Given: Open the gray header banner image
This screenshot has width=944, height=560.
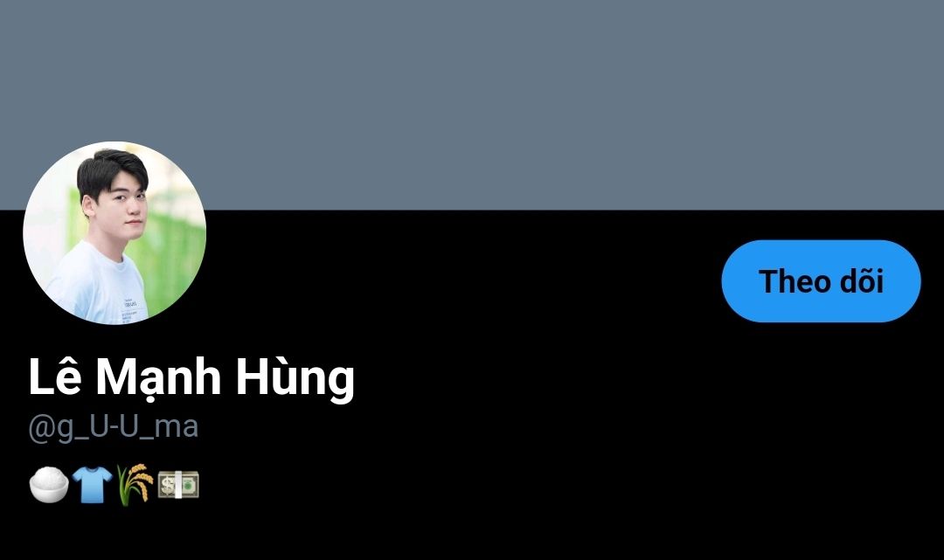Looking at the screenshot, I should (472, 105).
